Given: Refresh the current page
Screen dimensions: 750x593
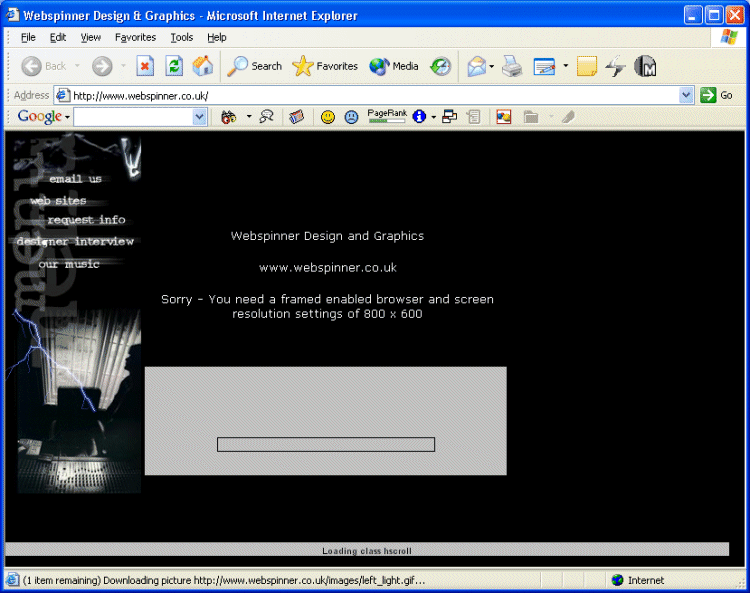Looking at the screenshot, I should click(174, 66).
